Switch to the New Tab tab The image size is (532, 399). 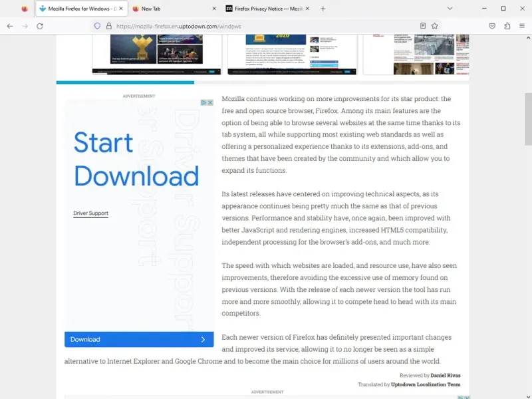click(x=174, y=9)
